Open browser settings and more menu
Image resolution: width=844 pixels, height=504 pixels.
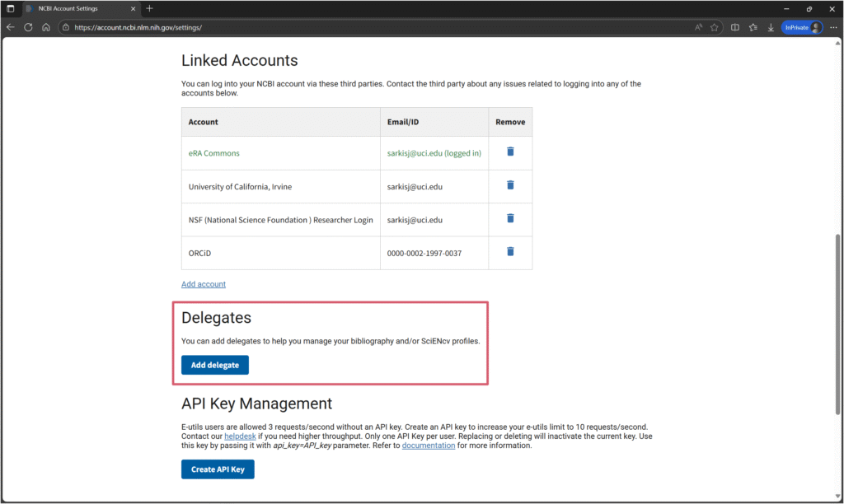833,27
